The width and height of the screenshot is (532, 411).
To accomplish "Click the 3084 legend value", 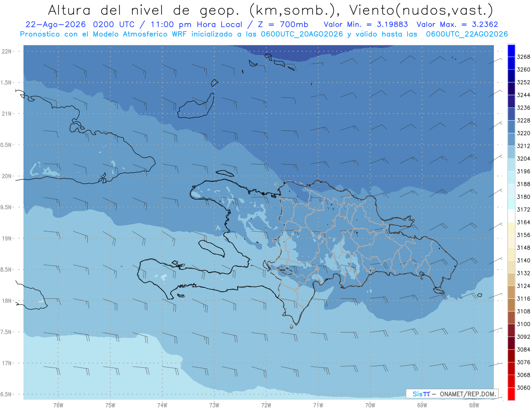I will click(524, 350).
